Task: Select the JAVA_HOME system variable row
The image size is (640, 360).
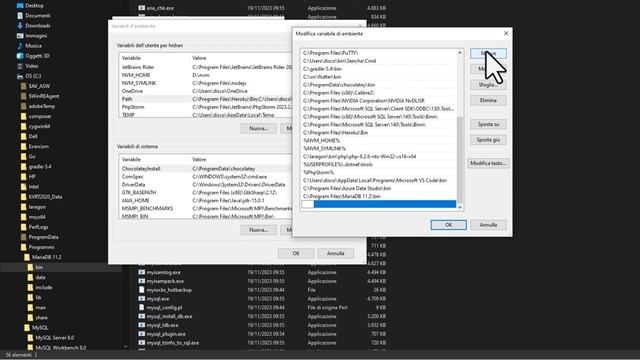Action: click(206, 200)
